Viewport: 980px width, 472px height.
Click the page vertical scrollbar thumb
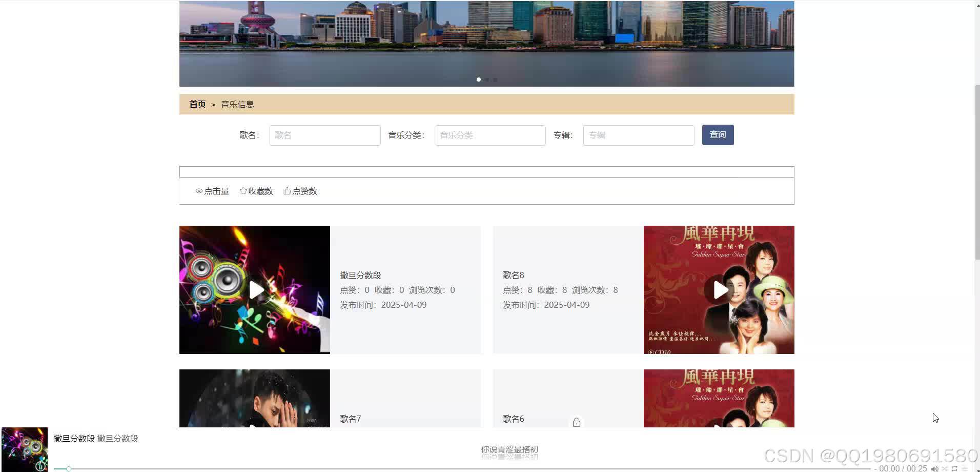[976, 172]
